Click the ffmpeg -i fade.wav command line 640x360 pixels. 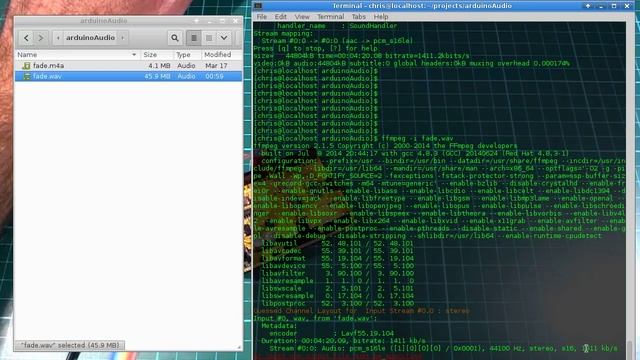pyautogui.click(x=417, y=138)
